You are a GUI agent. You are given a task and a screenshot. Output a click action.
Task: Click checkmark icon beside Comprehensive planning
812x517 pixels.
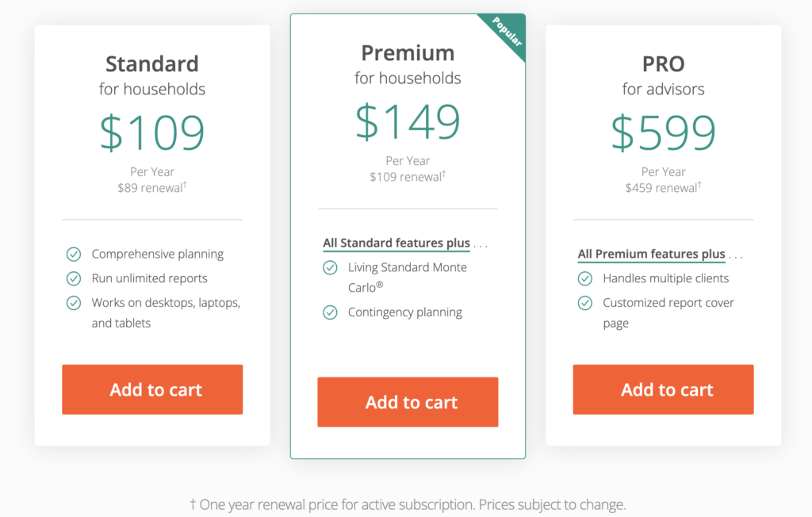(x=74, y=255)
